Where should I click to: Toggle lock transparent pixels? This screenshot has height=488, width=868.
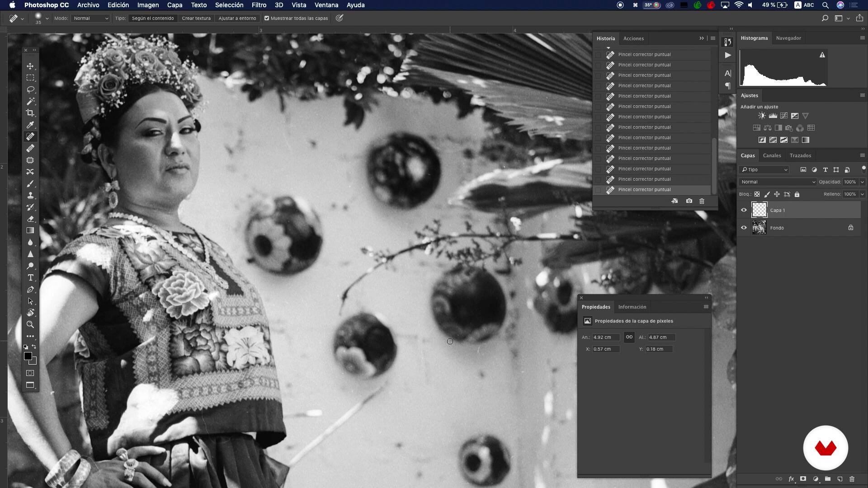point(757,194)
